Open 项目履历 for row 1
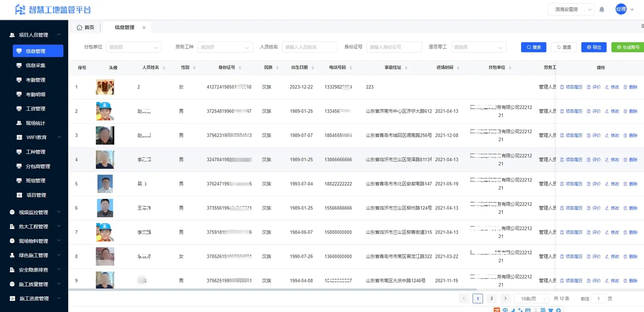Viewport: 644px width, 312px height. coord(571,87)
